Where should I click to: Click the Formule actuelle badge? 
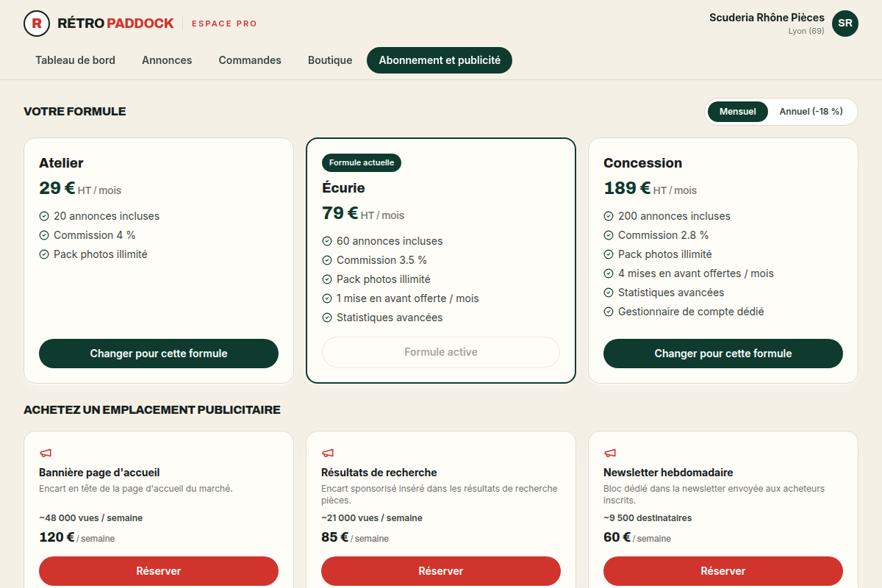(362, 162)
